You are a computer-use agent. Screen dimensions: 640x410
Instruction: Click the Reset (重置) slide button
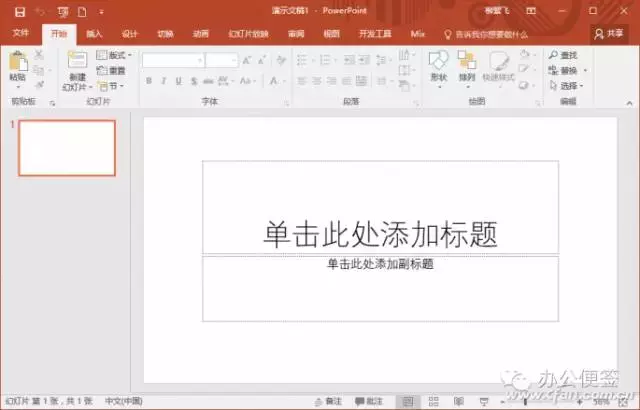(x=111, y=71)
